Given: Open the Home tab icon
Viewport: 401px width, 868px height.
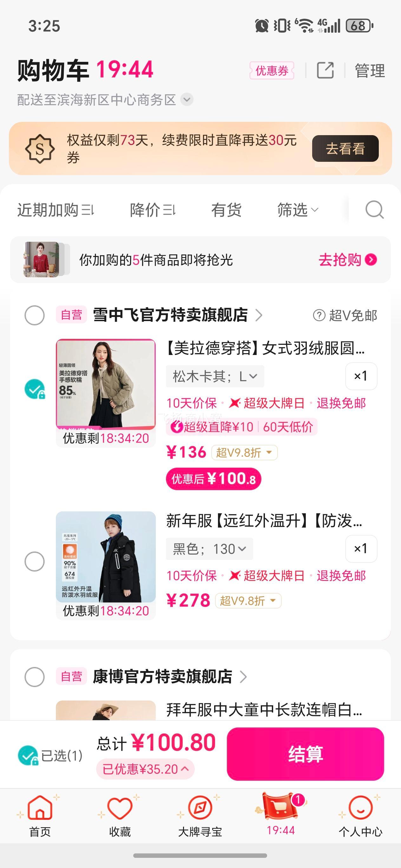Looking at the screenshot, I should click(40, 808).
